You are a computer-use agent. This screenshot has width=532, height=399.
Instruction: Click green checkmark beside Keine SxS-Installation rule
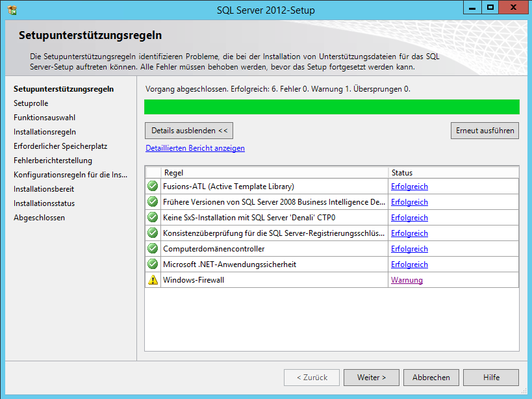pos(153,218)
